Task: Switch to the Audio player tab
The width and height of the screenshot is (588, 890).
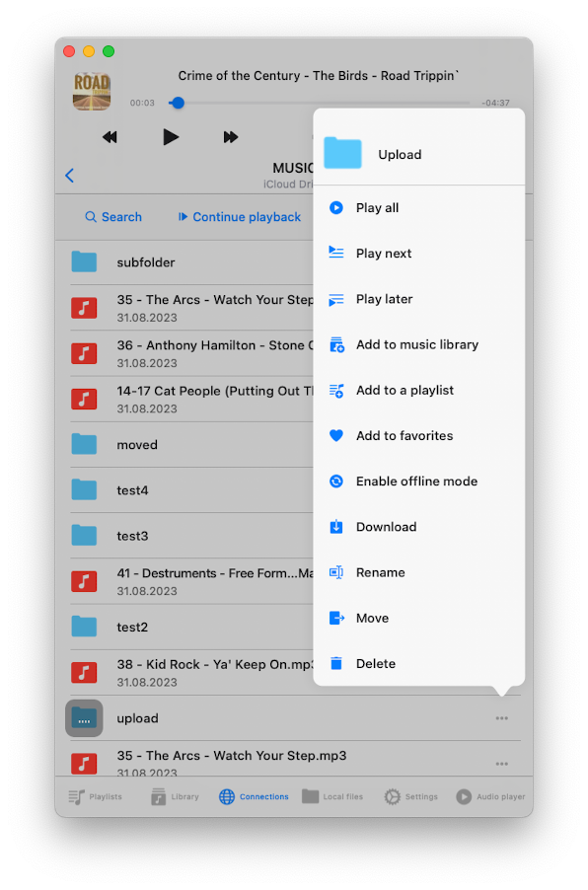Action: 490,797
